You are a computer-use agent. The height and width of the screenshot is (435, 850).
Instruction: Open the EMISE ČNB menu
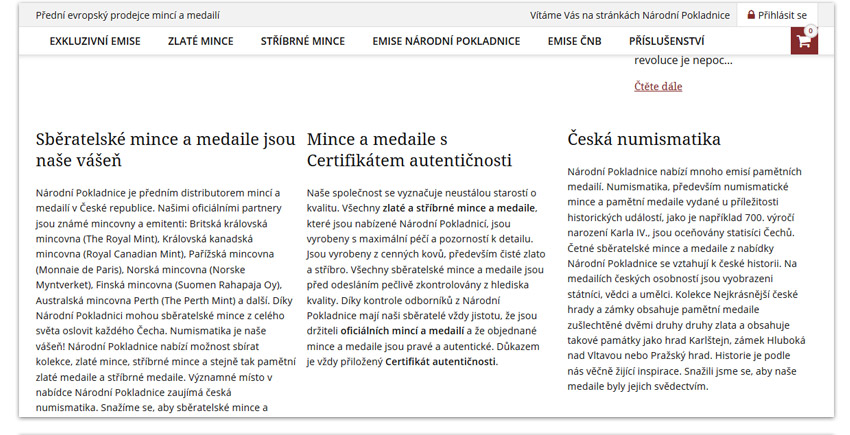click(575, 41)
